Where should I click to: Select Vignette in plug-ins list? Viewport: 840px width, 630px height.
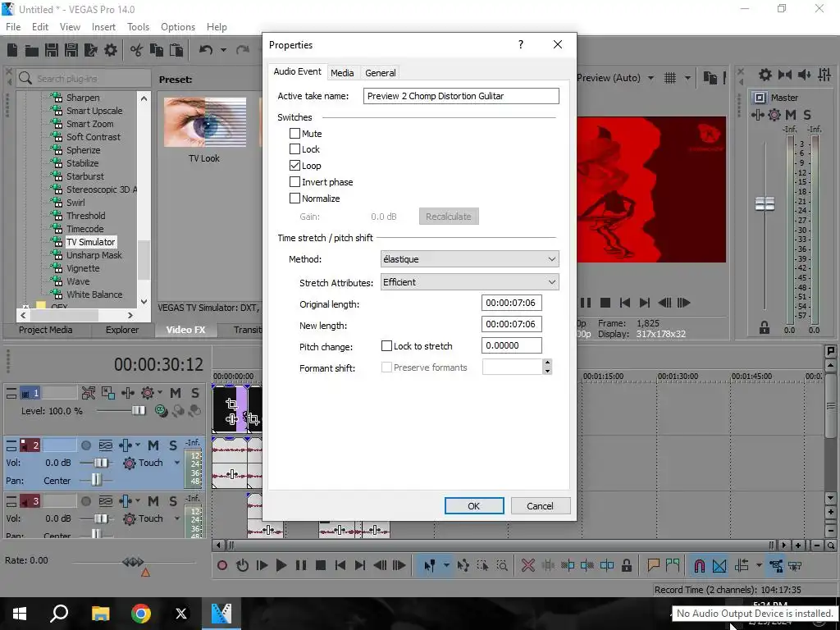pyautogui.click(x=83, y=268)
